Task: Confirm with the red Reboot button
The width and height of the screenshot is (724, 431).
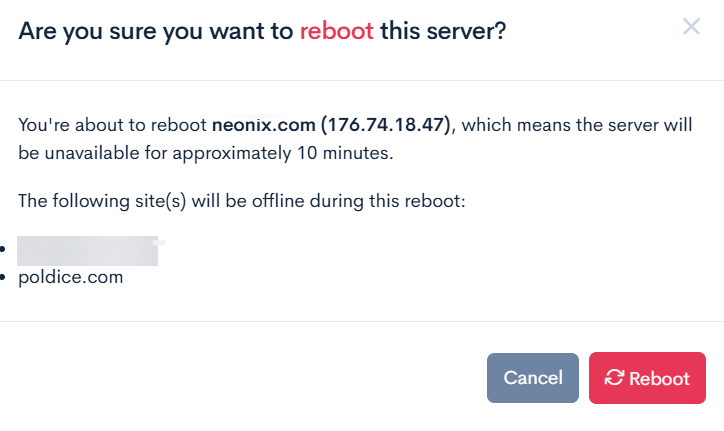Action: coord(647,378)
